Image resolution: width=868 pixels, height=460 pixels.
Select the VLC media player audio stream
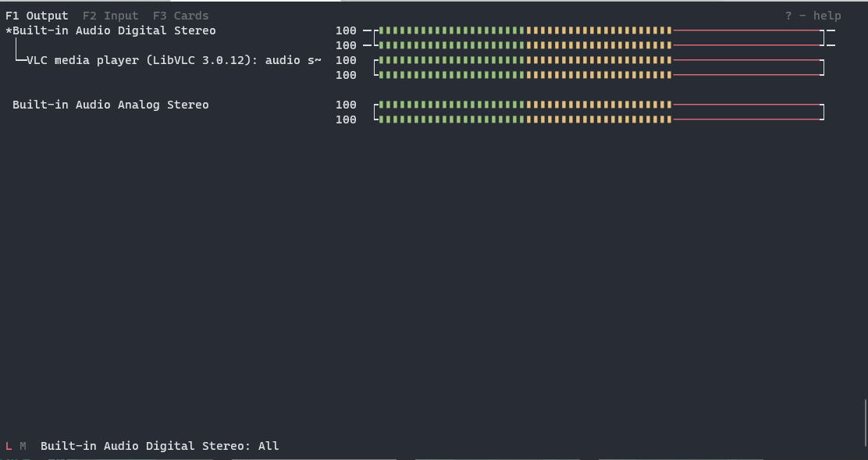coord(174,60)
